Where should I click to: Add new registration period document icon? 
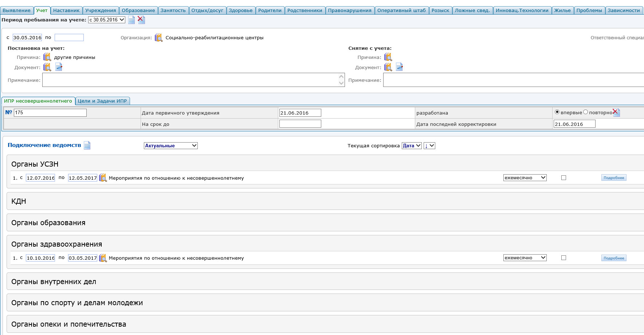[x=131, y=20]
